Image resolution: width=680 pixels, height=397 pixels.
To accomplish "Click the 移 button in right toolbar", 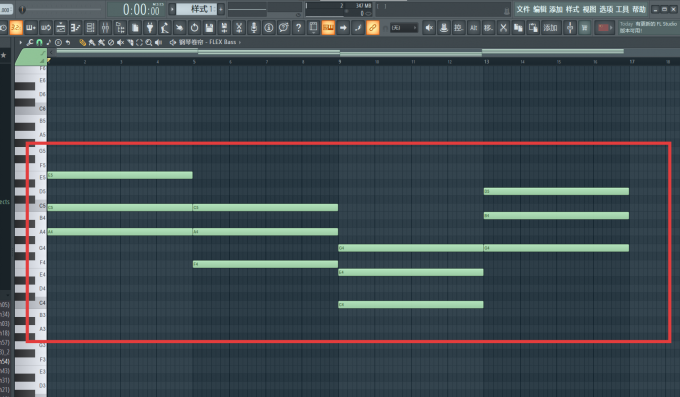I will click(x=488, y=28).
